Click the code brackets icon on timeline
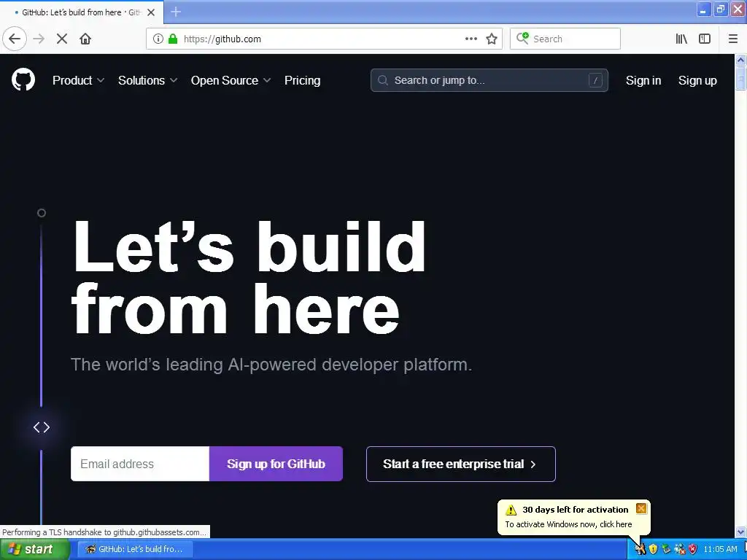Image resolution: width=747 pixels, height=560 pixels. point(42,427)
